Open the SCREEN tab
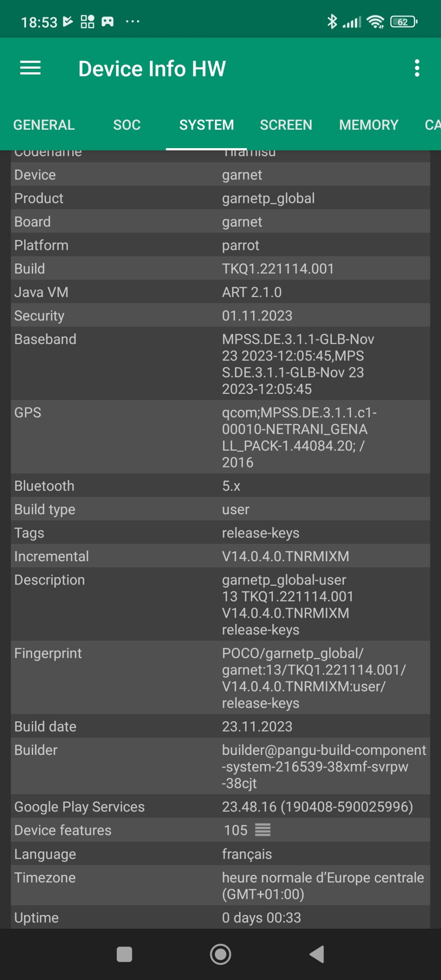The height and width of the screenshot is (980, 441). point(286,125)
